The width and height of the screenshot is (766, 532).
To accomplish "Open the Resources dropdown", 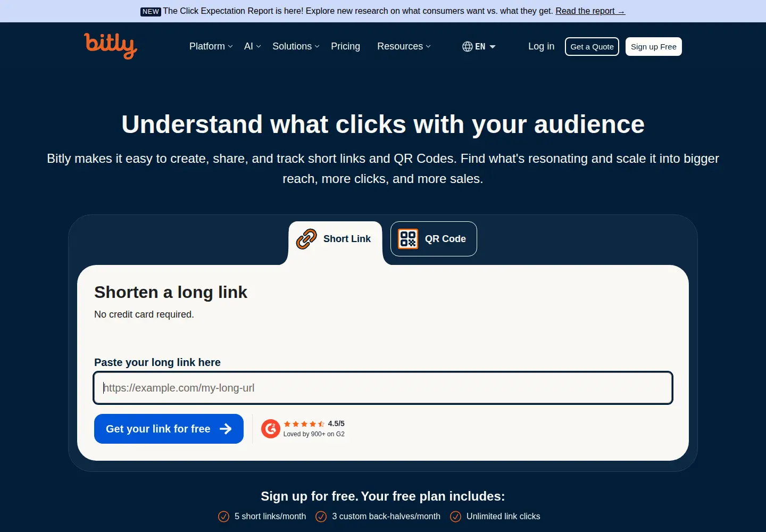I will pyautogui.click(x=404, y=46).
